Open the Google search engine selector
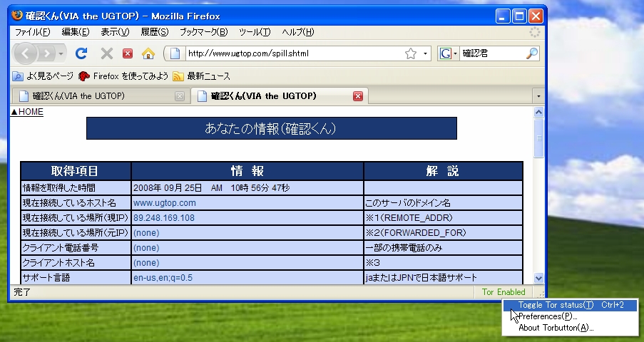 (448, 53)
